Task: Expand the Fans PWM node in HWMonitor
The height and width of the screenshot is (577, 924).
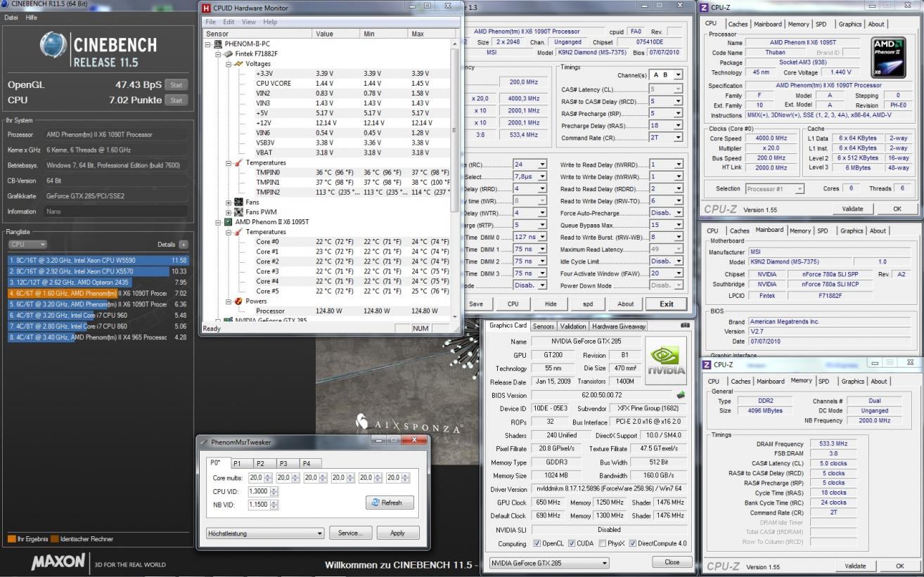Action: pyautogui.click(x=229, y=212)
